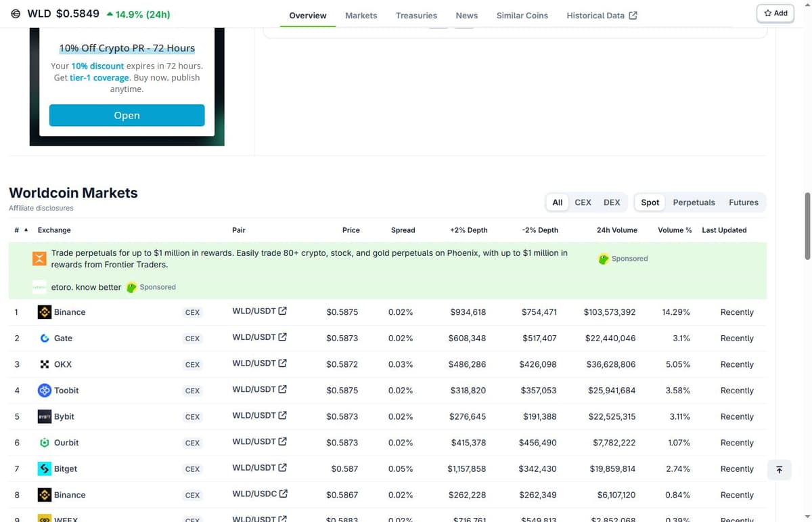Open external link icon for Bybit WLD/USDT

click(282, 416)
